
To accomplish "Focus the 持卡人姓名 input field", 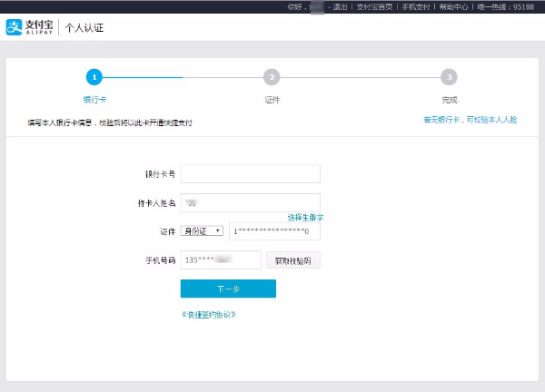I will coord(250,202).
